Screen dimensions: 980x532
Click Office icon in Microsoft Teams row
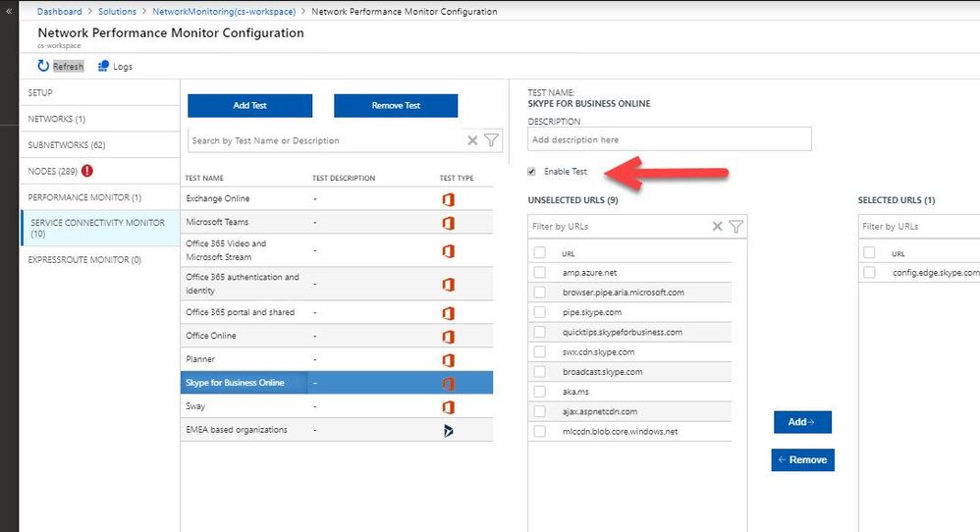pos(448,223)
